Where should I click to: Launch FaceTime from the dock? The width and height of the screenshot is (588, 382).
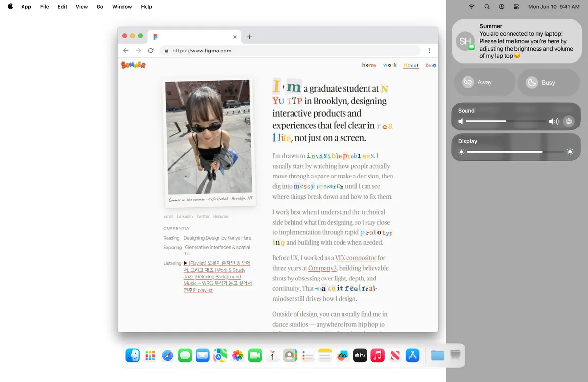255,356
